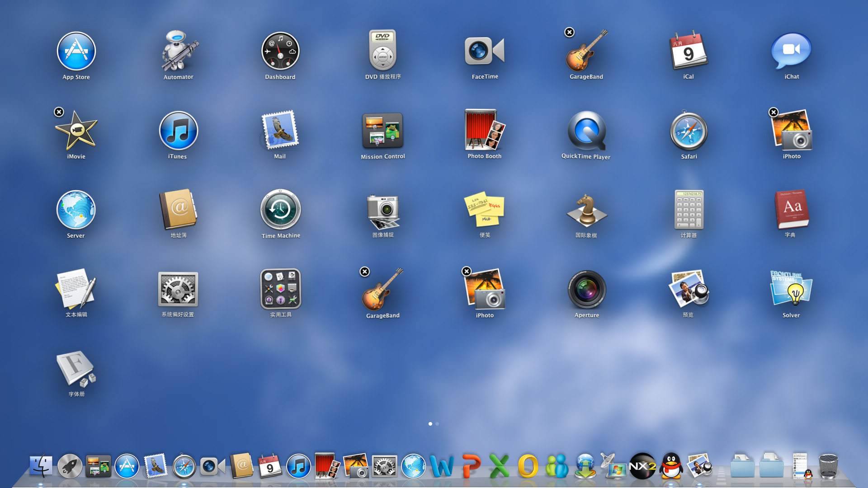The width and height of the screenshot is (868, 488).
Task: Open App Store from Launchpad grid
Action: [x=76, y=51]
